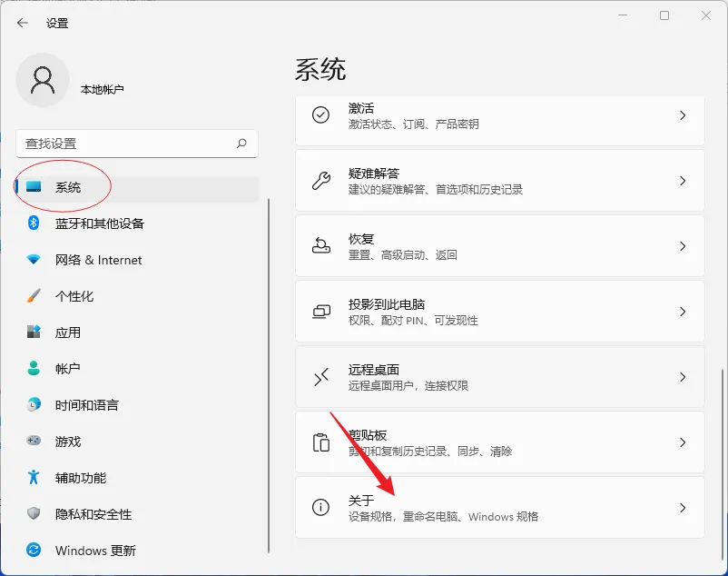Expand the 剪贴板 row chevron
The image size is (728, 576).
point(683,442)
